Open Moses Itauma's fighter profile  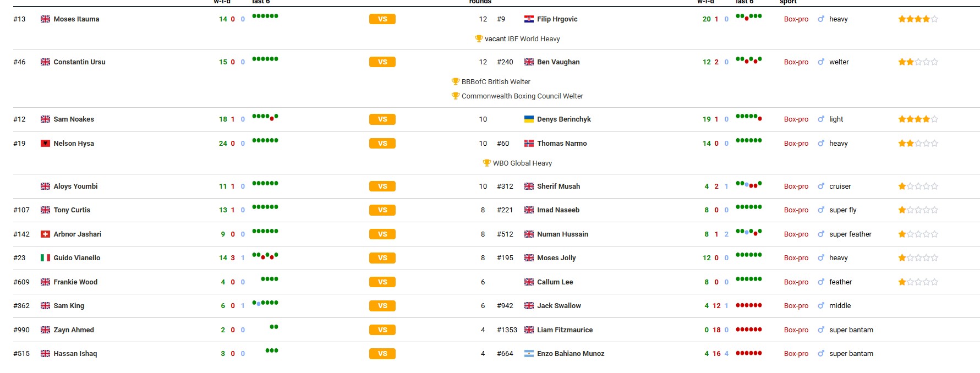click(76, 19)
